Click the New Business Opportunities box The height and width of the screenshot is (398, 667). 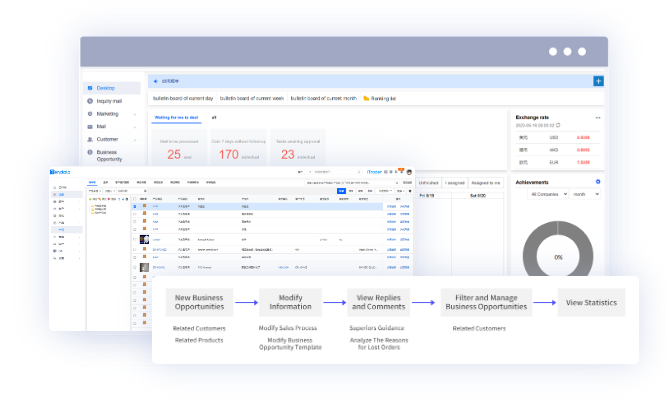(199, 302)
